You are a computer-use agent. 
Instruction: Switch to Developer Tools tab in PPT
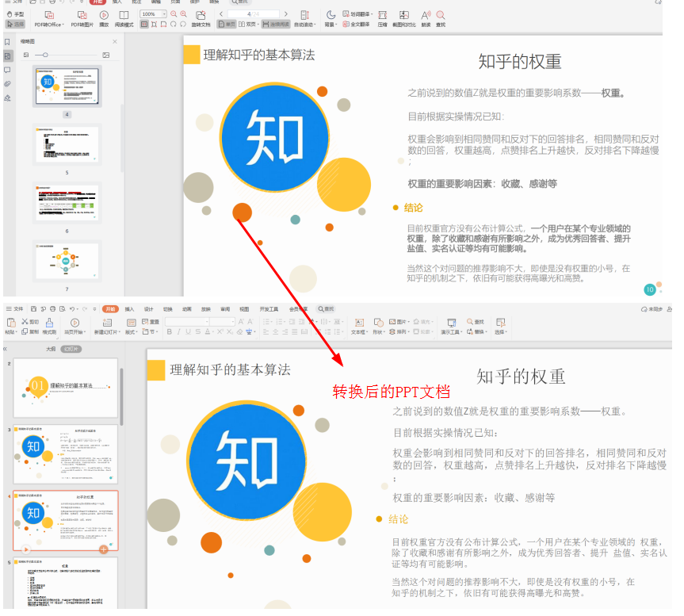(x=269, y=309)
